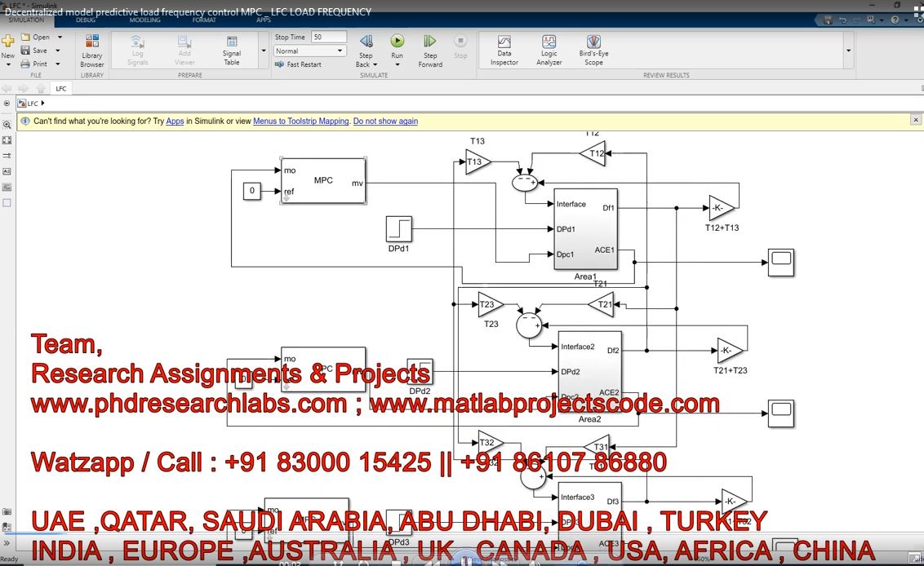Toggle Fast Restart
This screenshot has height=566, width=924.
click(x=298, y=64)
